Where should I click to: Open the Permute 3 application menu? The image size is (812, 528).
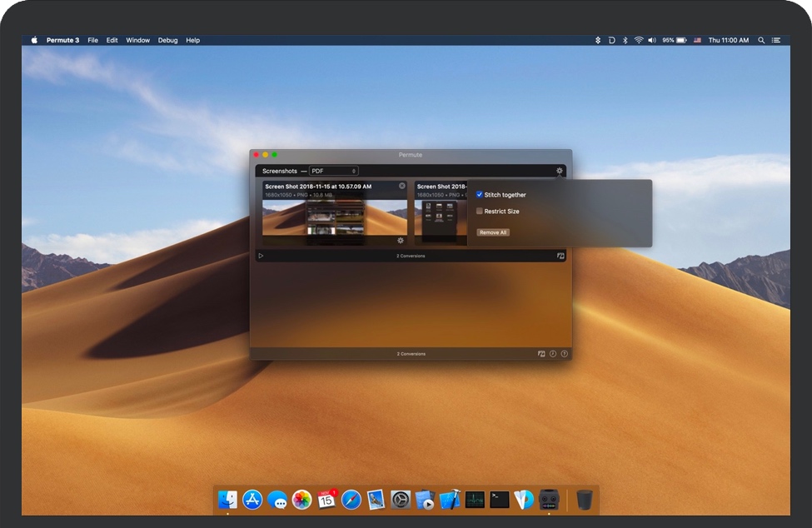pos(62,40)
